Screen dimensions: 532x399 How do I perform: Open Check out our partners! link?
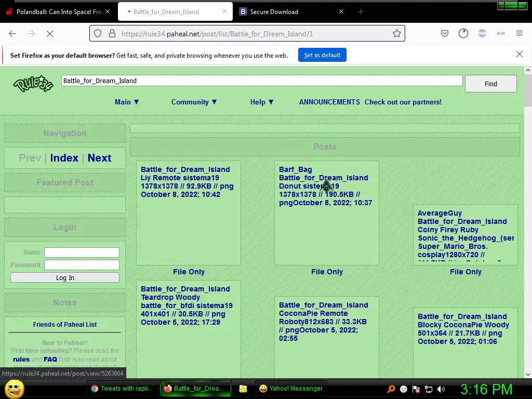coord(403,102)
